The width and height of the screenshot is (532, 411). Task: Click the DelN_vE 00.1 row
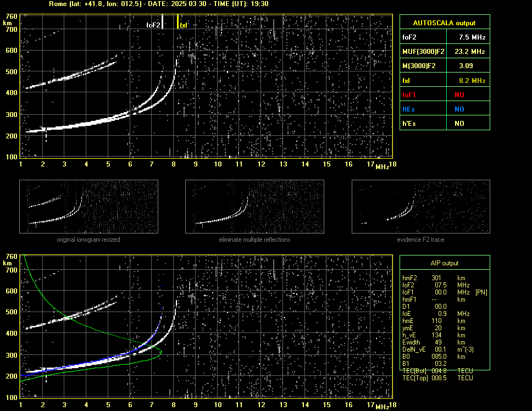437,349
